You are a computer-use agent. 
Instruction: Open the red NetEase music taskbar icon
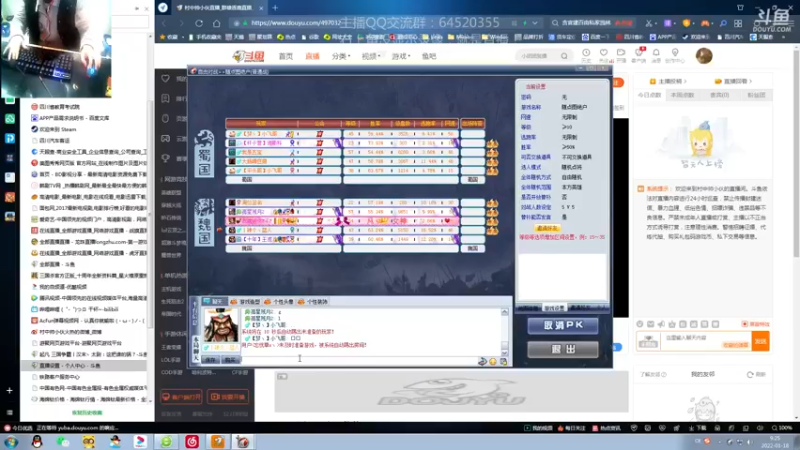192,441
